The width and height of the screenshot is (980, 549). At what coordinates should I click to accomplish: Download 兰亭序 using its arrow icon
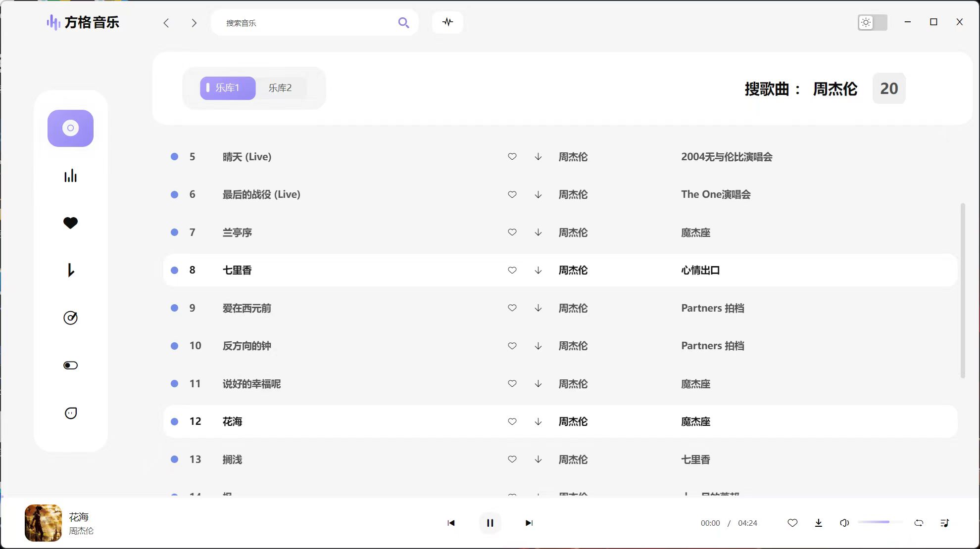click(x=538, y=232)
